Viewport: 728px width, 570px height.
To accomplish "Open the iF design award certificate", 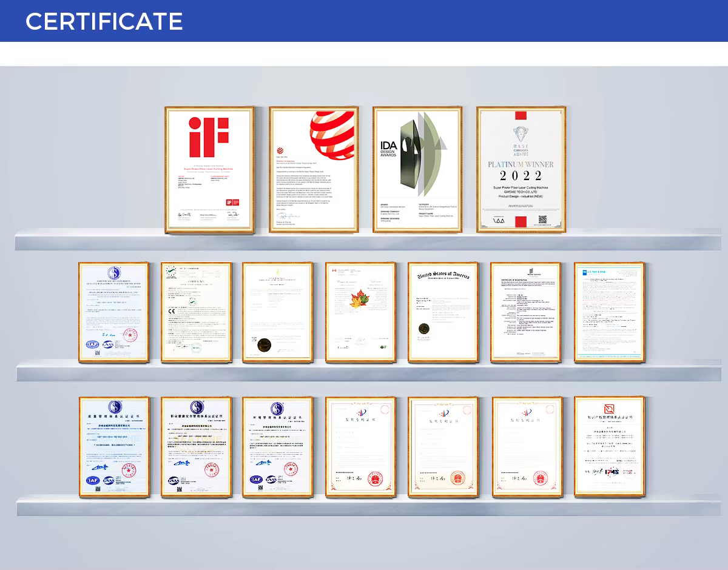I will point(209,170).
